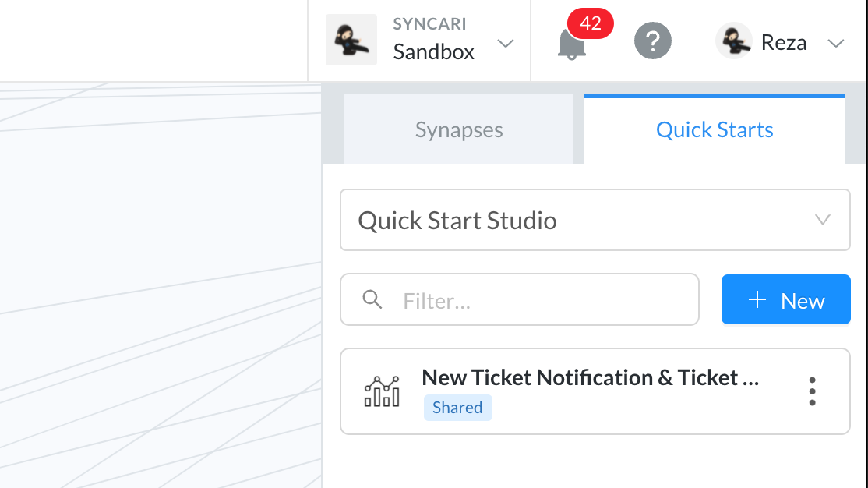
Task: Select the Syncari Sandbox workspace avatar
Action: click(x=351, y=39)
